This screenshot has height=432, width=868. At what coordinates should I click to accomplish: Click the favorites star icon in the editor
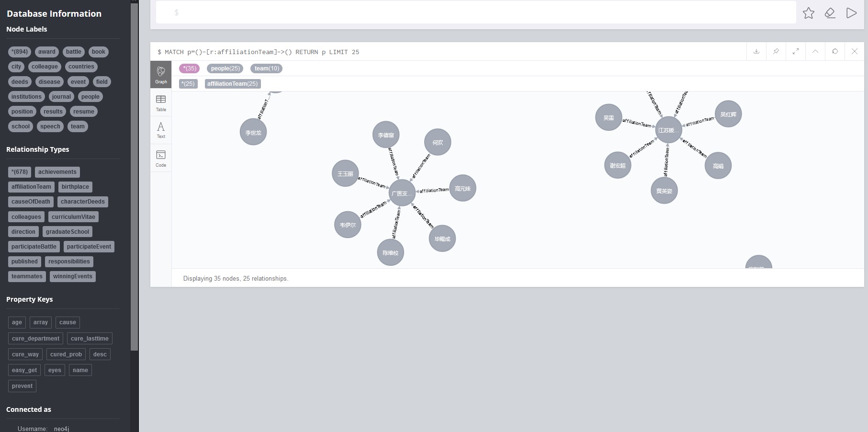point(809,13)
